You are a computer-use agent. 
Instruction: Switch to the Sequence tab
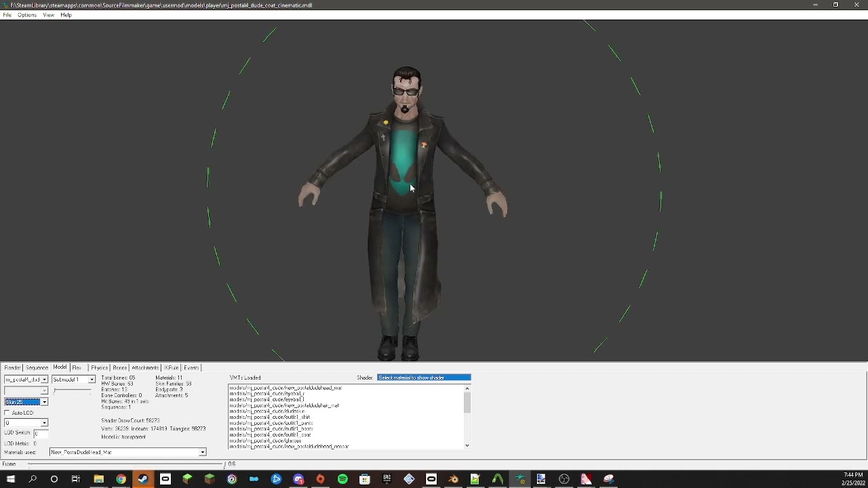pos(37,367)
